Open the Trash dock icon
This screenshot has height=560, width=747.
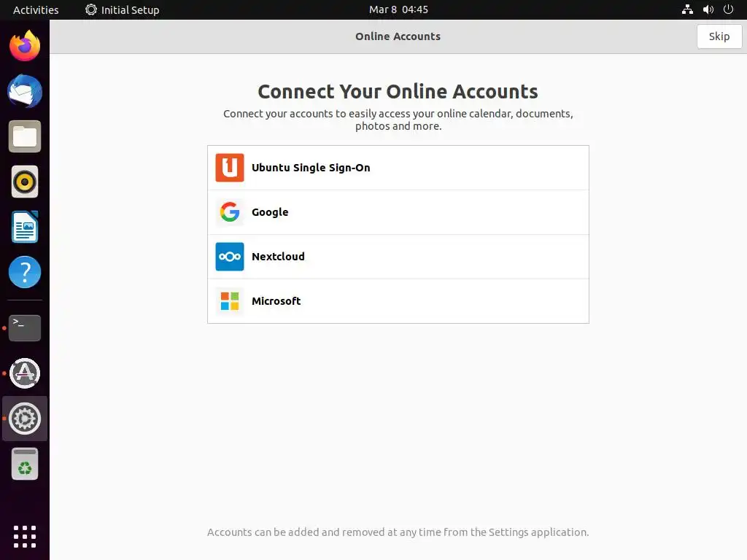[x=25, y=464]
